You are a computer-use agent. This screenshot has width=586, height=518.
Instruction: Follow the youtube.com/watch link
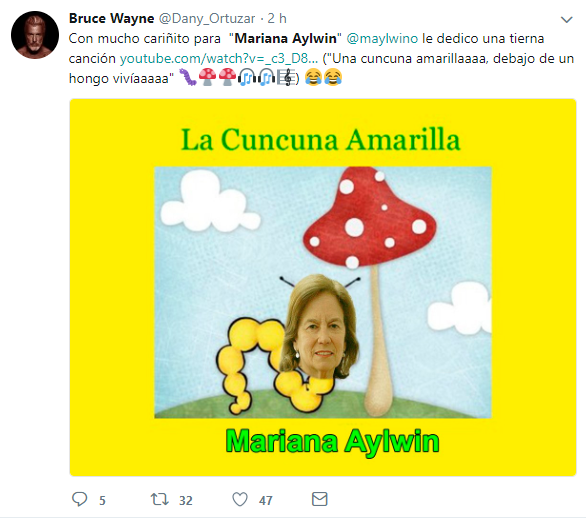point(219,59)
